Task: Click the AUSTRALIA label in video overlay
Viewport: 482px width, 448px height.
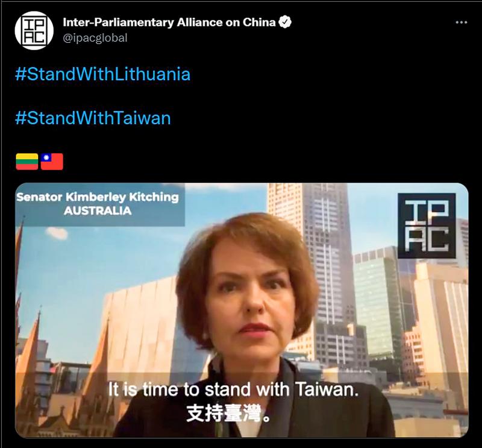Action: (x=98, y=211)
